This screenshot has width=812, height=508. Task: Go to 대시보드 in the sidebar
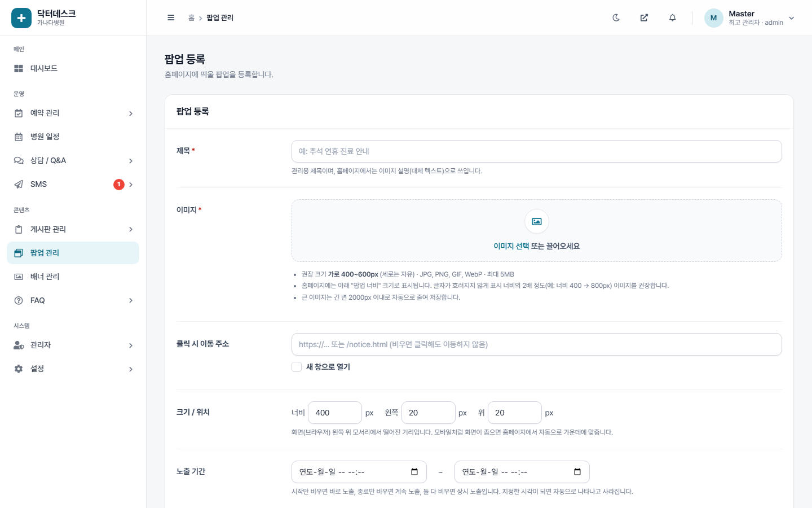pyautogui.click(x=73, y=68)
